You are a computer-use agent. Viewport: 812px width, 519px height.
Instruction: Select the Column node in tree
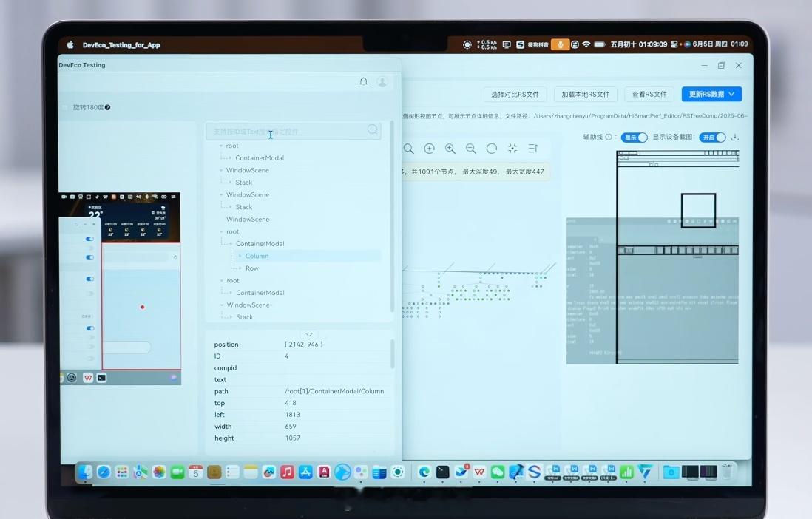257,256
